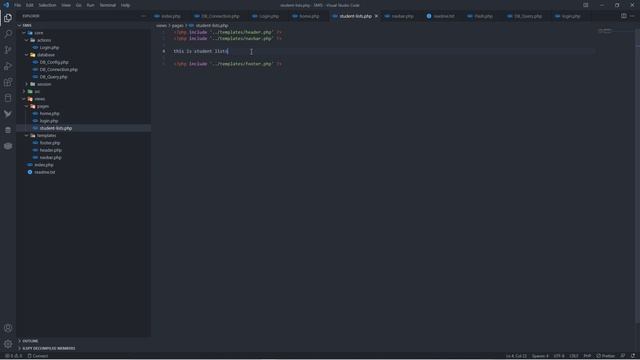Viewport: 640px width, 360px height.
Task: Open the Explorer view in activity bar
Action: [8, 18]
